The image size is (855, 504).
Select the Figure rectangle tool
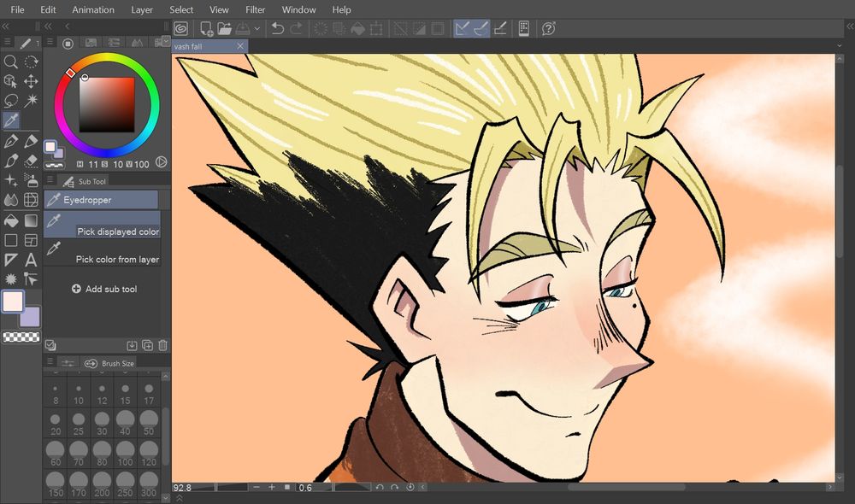pyautogui.click(x=10, y=240)
